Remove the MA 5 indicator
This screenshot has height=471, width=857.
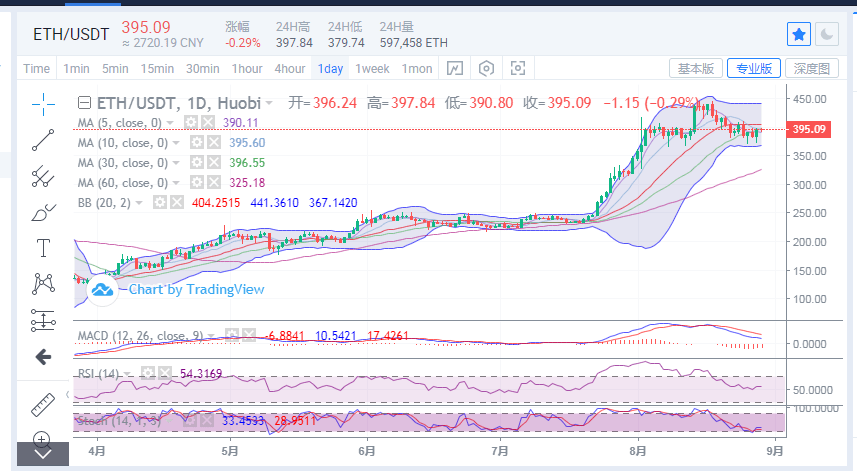click(x=208, y=122)
